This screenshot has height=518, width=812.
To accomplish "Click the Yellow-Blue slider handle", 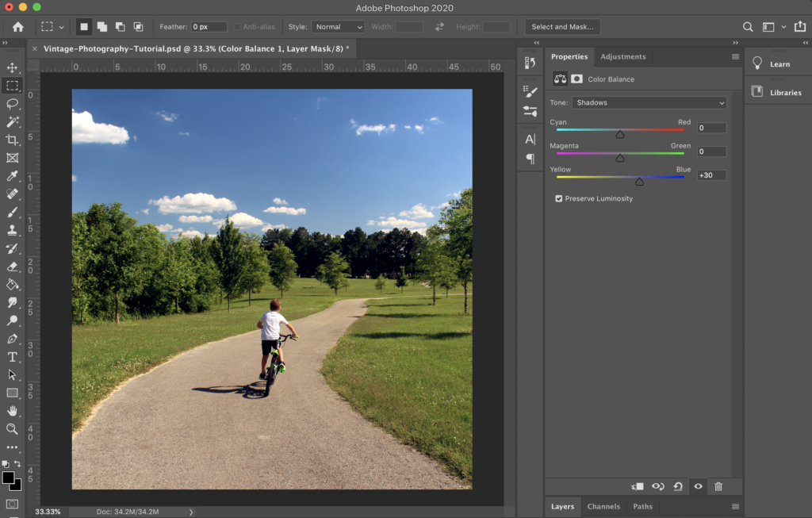I will (x=639, y=182).
